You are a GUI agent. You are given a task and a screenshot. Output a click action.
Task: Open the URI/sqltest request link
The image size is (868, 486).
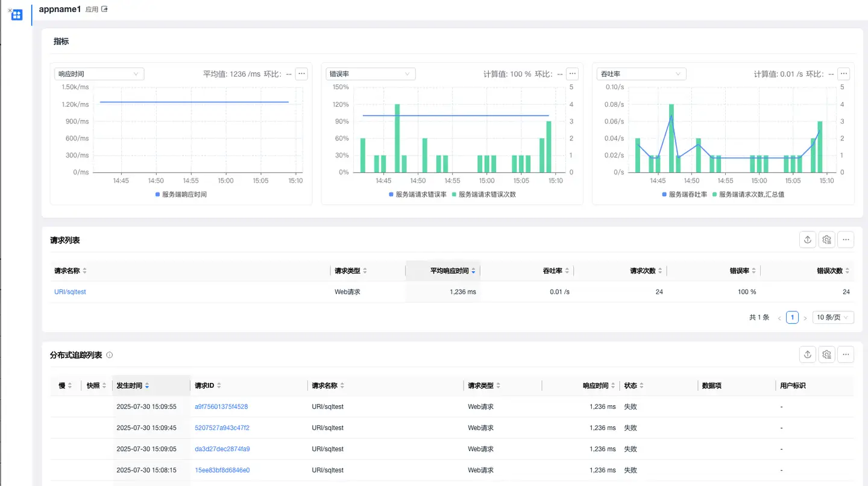(x=69, y=291)
